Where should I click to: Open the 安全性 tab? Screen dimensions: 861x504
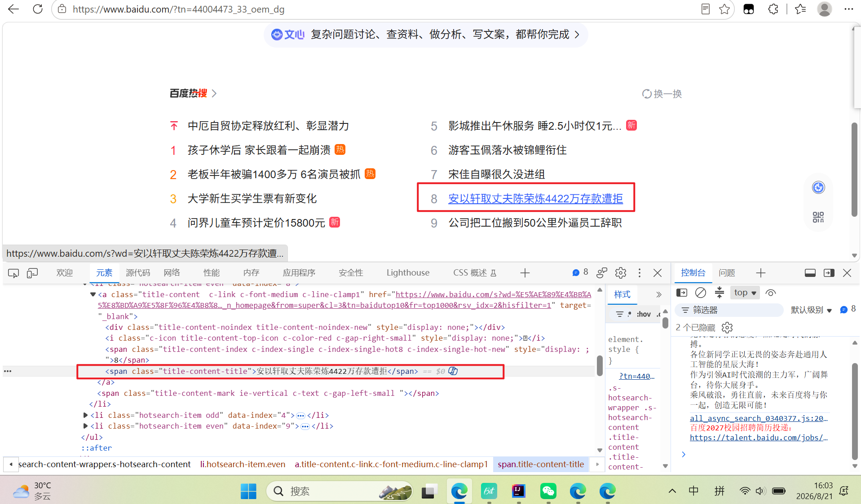tap(351, 273)
